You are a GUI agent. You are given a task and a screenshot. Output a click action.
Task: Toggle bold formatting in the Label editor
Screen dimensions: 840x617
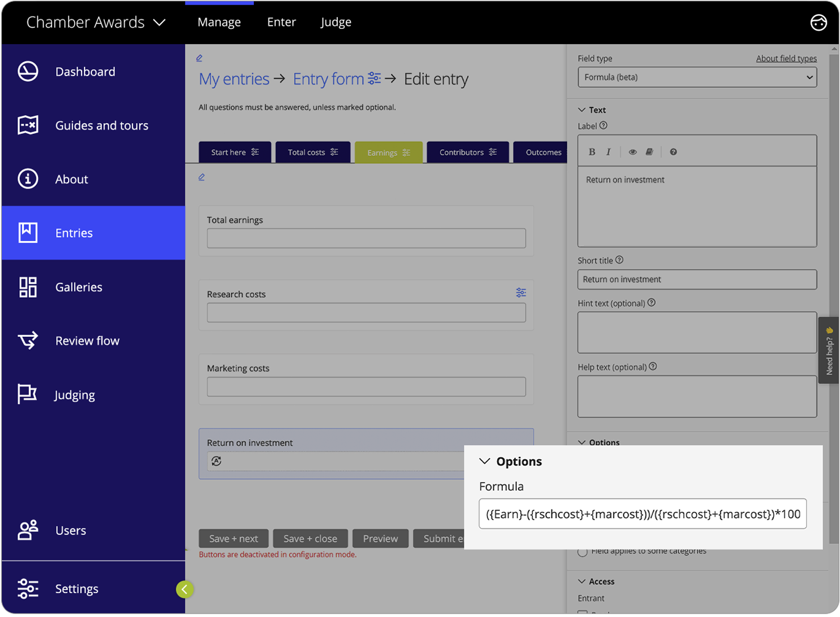coord(591,151)
